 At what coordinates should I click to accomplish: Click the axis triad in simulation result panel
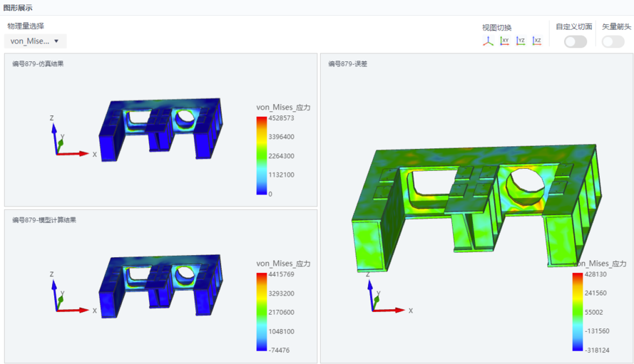pos(73,137)
